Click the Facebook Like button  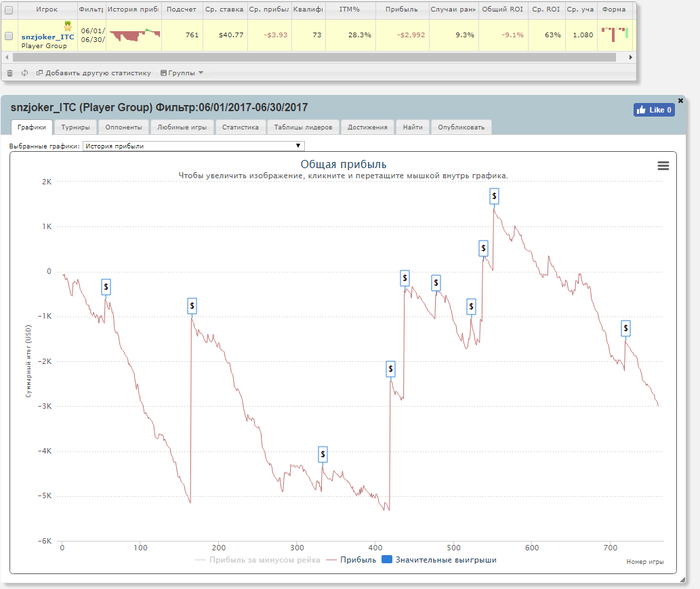(x=654, y=110)
